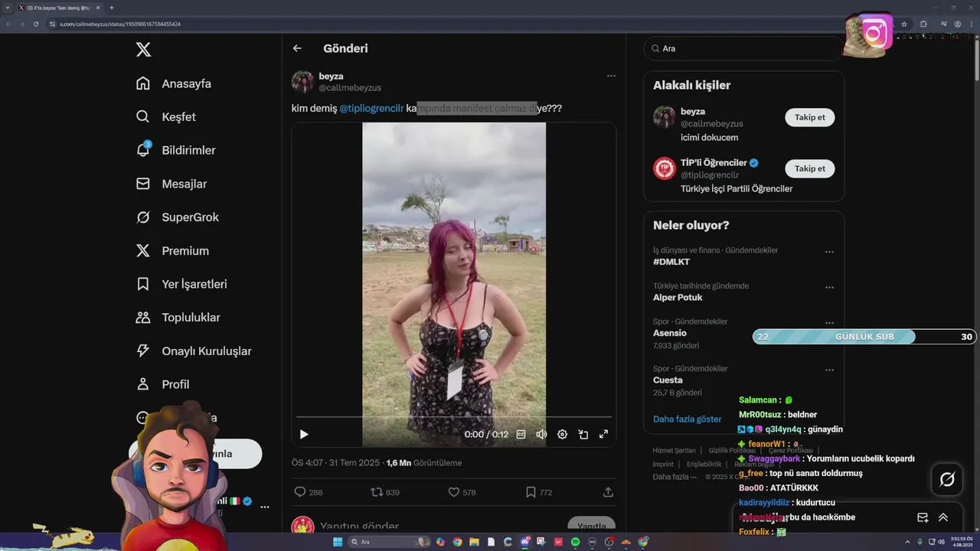Image resolution: width=980 pixels, height=551 pixels.
Task: Like the post (578 likes)
Action: pyautogui.click(x=462, y=492)
